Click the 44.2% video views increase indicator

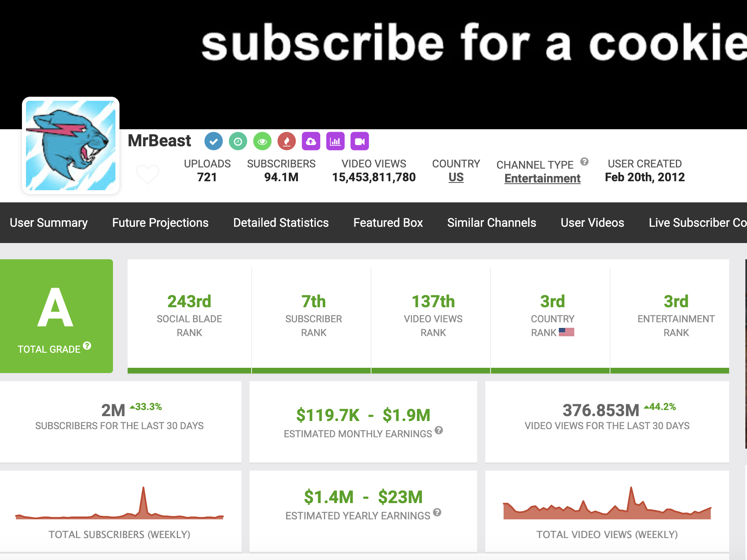660,407
